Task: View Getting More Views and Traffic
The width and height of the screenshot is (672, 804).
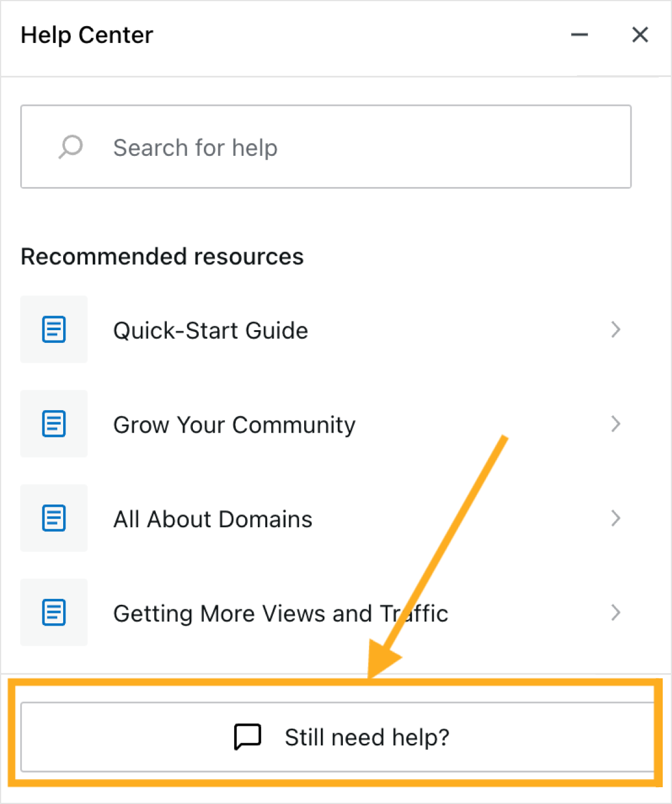Action: pos(280,613)
